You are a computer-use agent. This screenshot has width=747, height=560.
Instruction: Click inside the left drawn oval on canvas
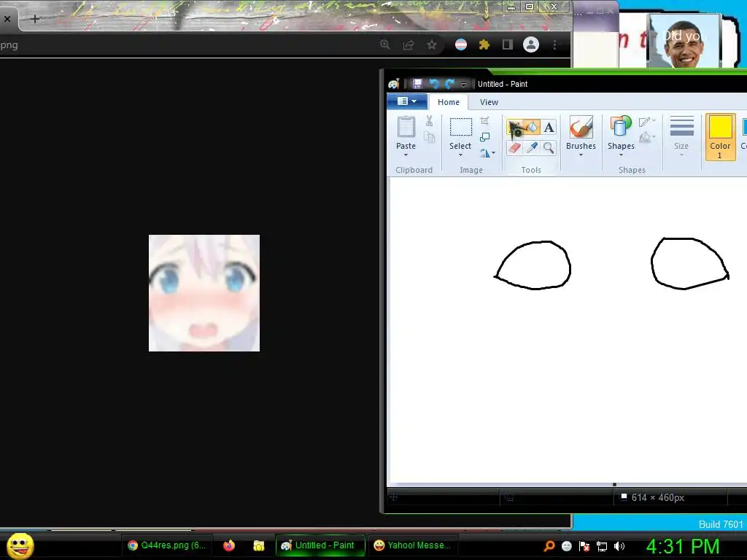pos(533,265)
